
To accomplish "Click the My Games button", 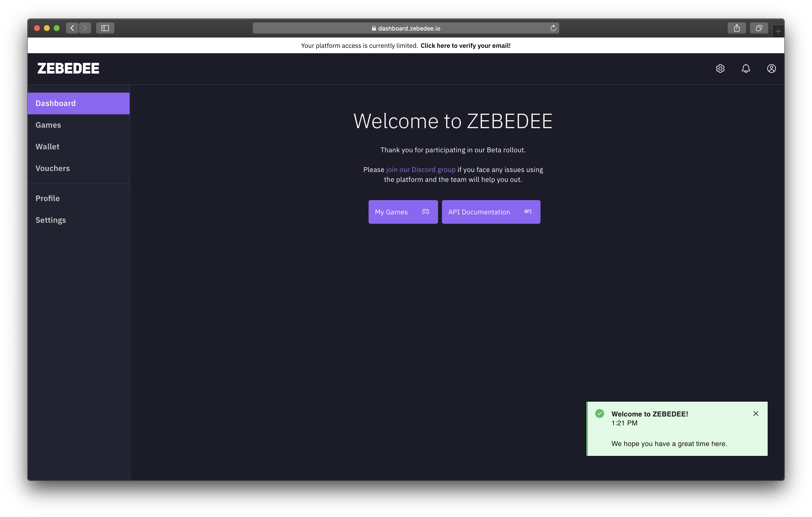I will (x=403, y=212).
